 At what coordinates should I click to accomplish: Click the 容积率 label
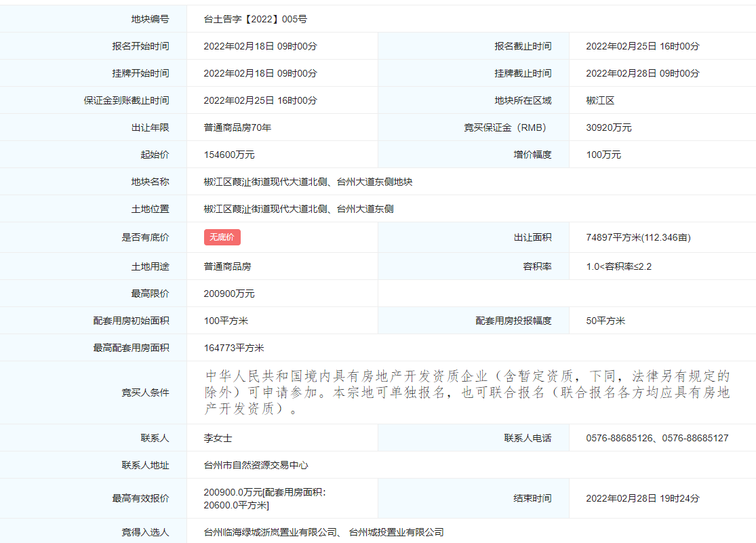tap(537, 266)
